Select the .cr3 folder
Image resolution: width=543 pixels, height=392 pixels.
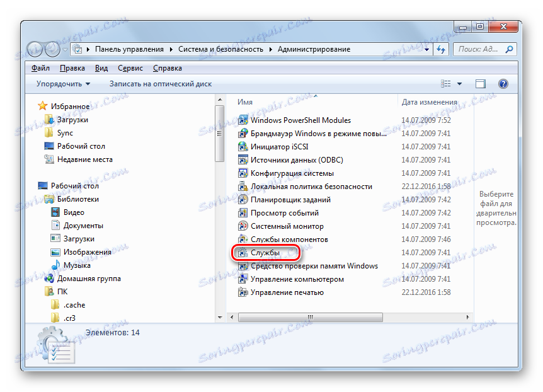point(63,318)
